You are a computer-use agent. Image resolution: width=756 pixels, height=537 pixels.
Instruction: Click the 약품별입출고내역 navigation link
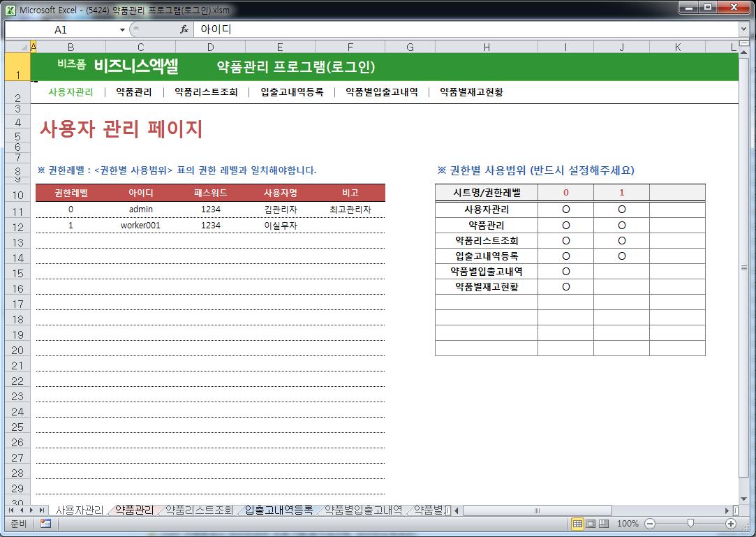tap(381, 92)
